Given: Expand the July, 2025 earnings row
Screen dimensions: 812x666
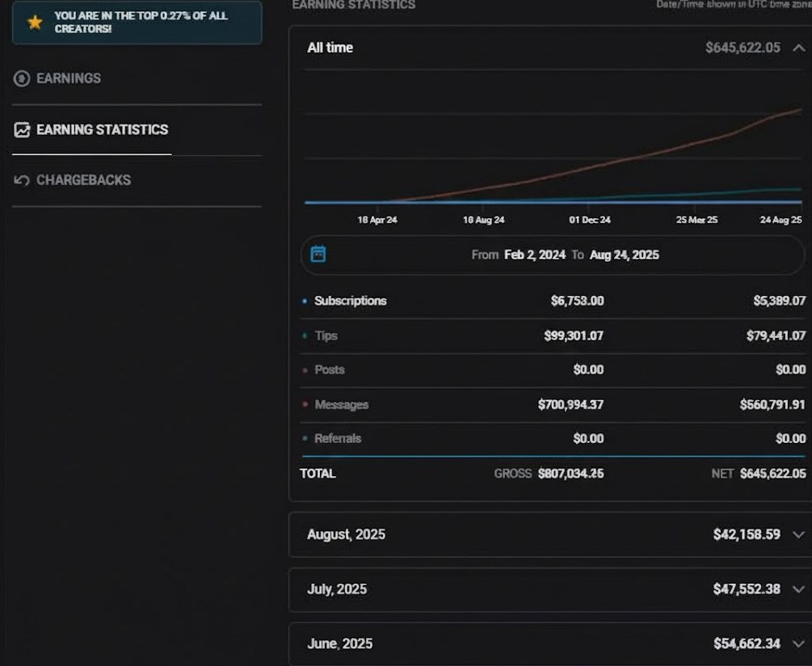Looking at the screenshot, I should tap(798, 589).
